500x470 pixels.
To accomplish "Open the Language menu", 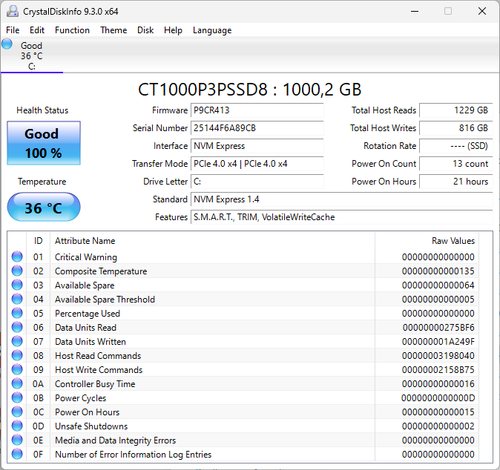I will click(212, 30).
